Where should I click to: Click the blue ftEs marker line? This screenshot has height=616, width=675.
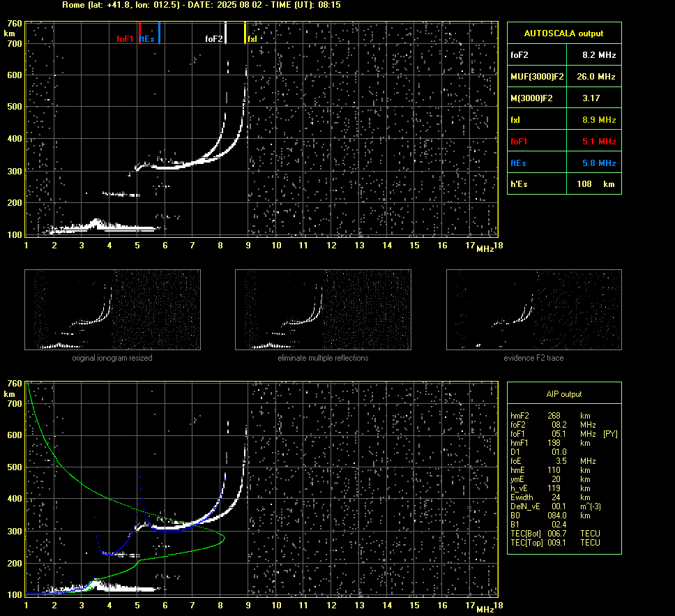coord(159,32)
